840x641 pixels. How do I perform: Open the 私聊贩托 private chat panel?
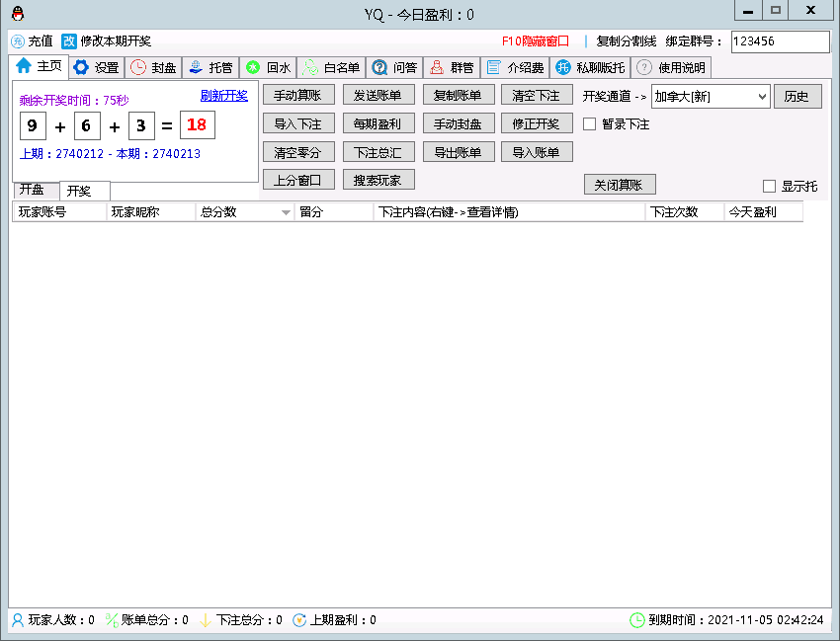point(586,67)
